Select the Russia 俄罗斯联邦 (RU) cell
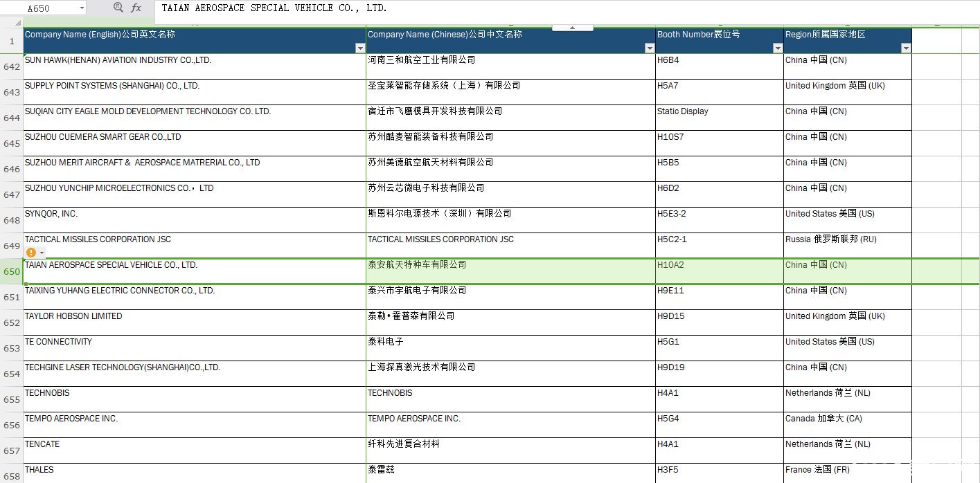The image size is (980, 483). click(x=848, y=246)
